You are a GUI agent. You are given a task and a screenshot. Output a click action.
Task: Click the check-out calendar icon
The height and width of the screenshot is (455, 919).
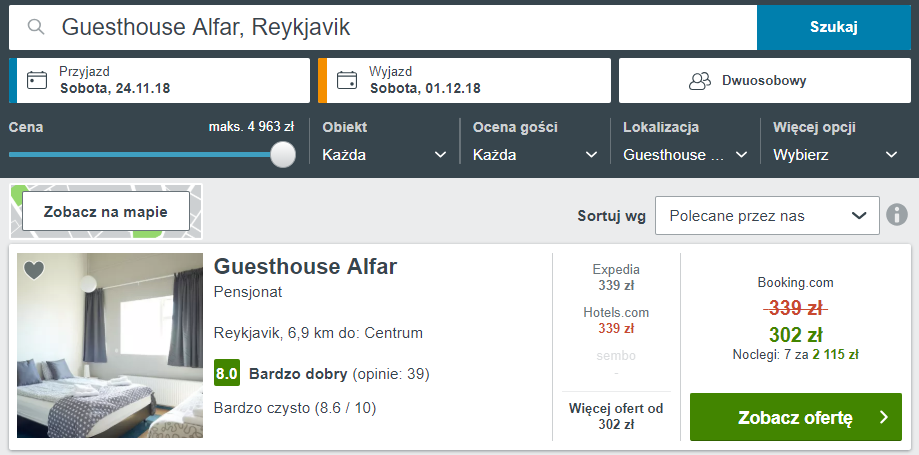(x=347, y=80)
